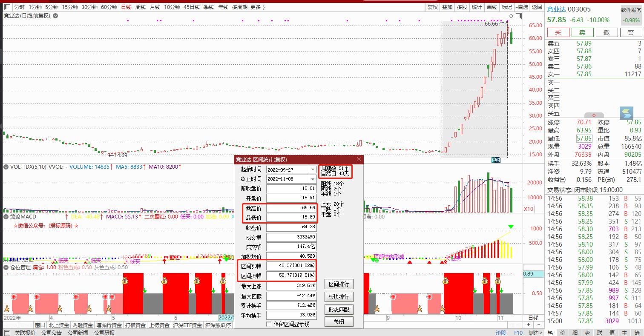Switch to the 1分钟 timeframe

pyautogui.click(x=35, y=7)
